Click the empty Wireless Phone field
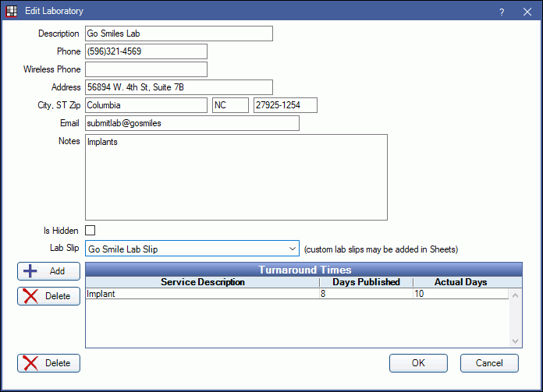Screen dimensions: 543x392 click(146, 69)
